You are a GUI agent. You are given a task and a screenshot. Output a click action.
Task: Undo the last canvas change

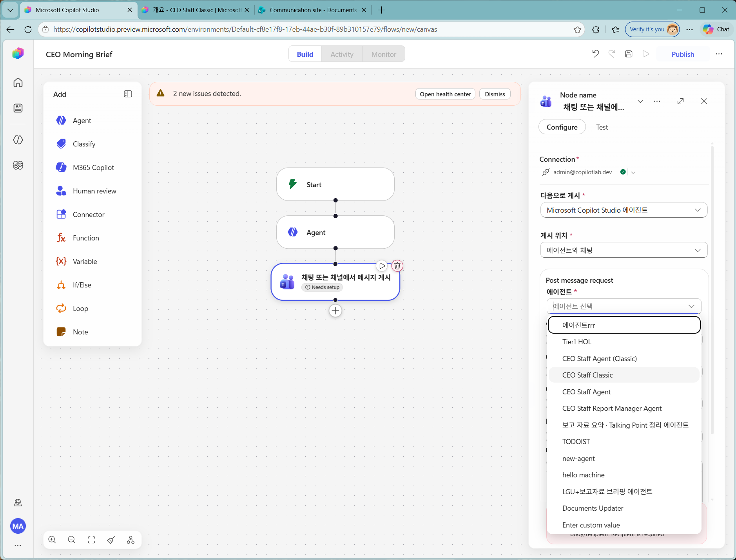click(595, 54)
